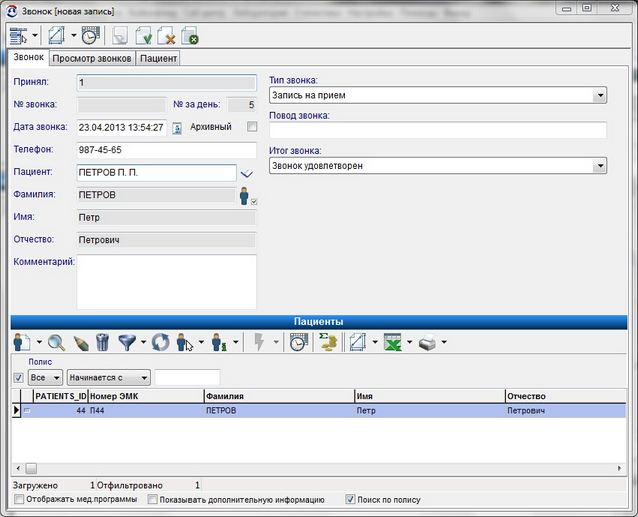Add a new patient with the person-document icon
The width and height of the screenshot is (638, 517).
pos(22,342)
